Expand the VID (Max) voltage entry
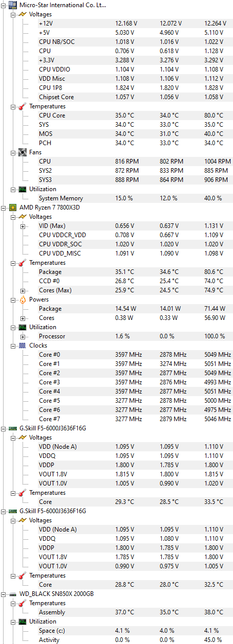The width and height of the screenshot is (233, 644). [23, 226]
